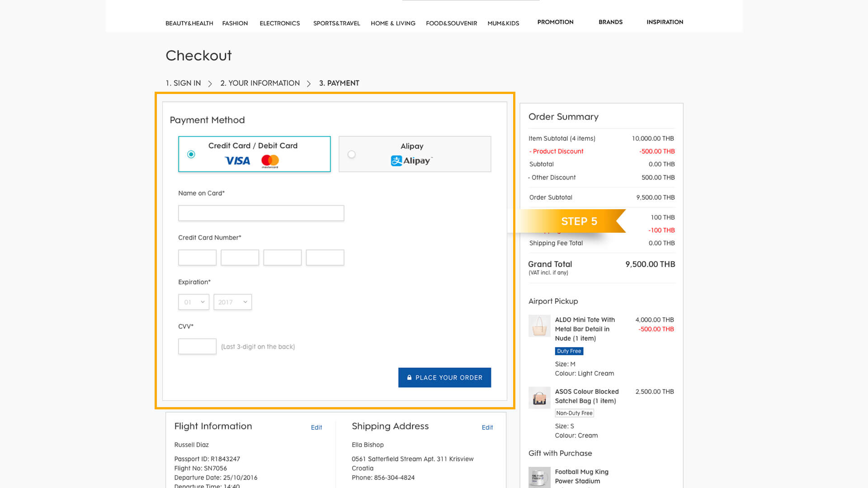
Task: Focus the second credit card number box
Action: point(240,258)
